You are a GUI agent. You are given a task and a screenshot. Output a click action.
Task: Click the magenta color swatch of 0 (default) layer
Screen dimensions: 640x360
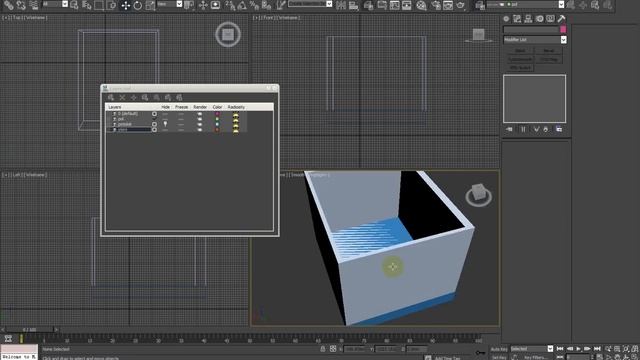click(217, 114)
